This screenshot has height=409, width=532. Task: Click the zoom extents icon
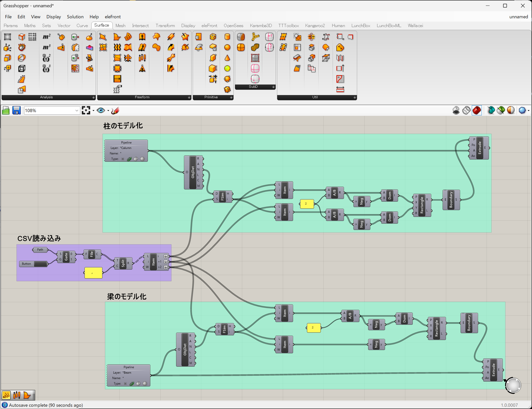pos(86,110)
